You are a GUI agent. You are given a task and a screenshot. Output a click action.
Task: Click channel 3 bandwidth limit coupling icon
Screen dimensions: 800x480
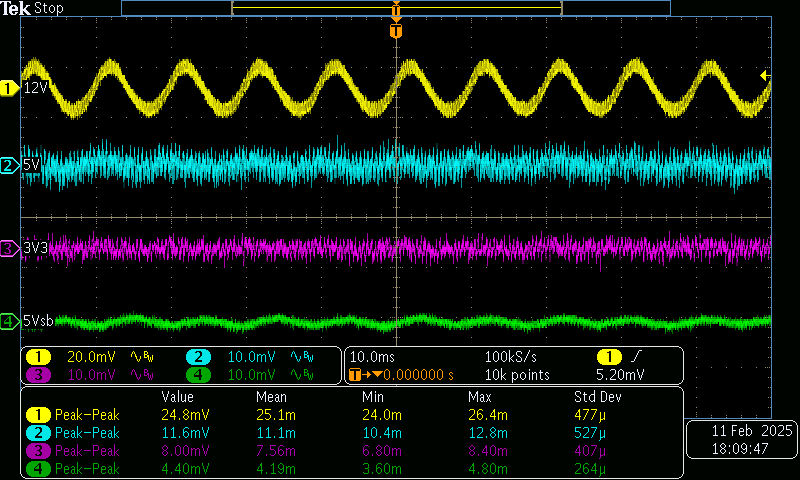coord(142,375)
